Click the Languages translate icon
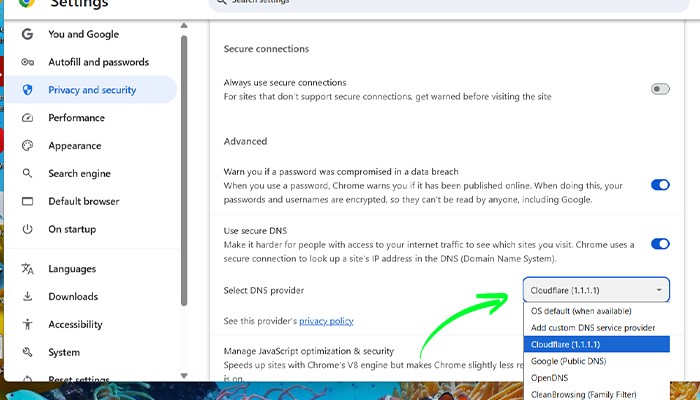 [x=27, y=269]
